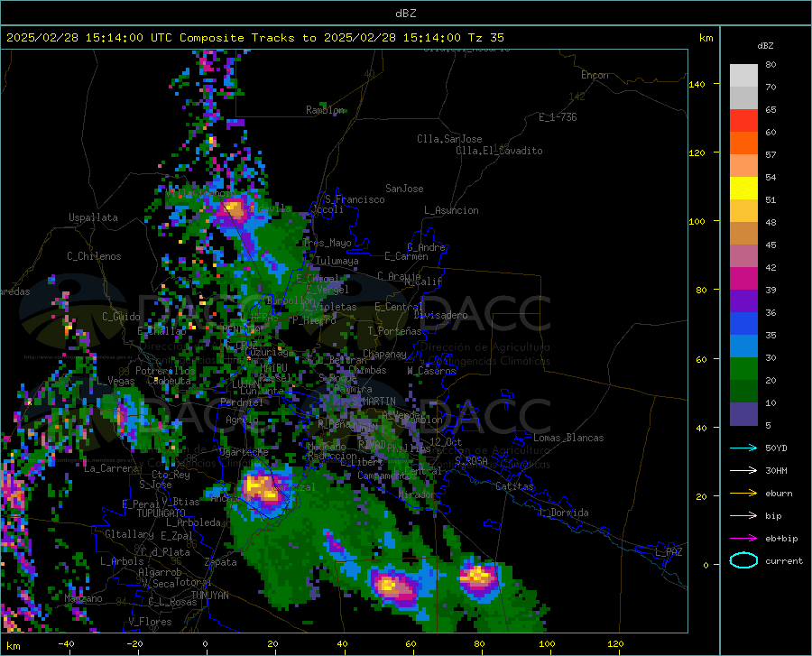Click the storm cell core near Carrizal
The image size is (812, 656).
(262, 488)
